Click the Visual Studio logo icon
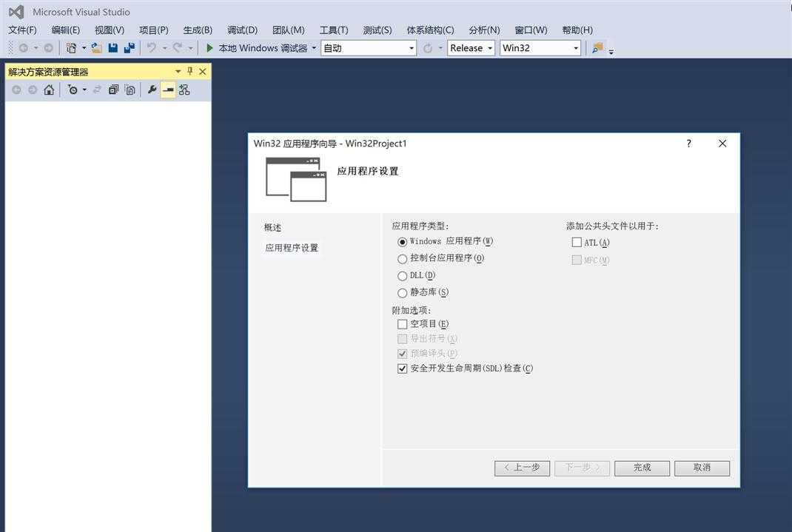Screen dimensions: 792x532 [x=16, y=12]
